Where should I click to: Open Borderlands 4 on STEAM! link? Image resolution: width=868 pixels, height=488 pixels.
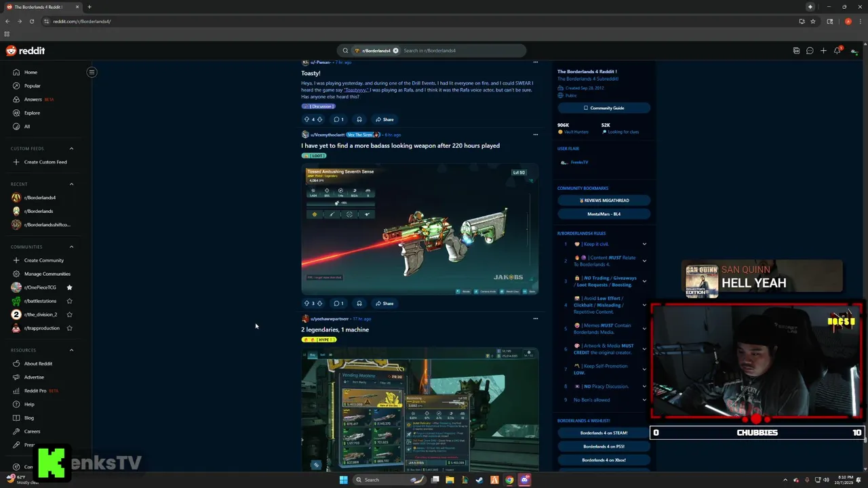coord(604,433)
